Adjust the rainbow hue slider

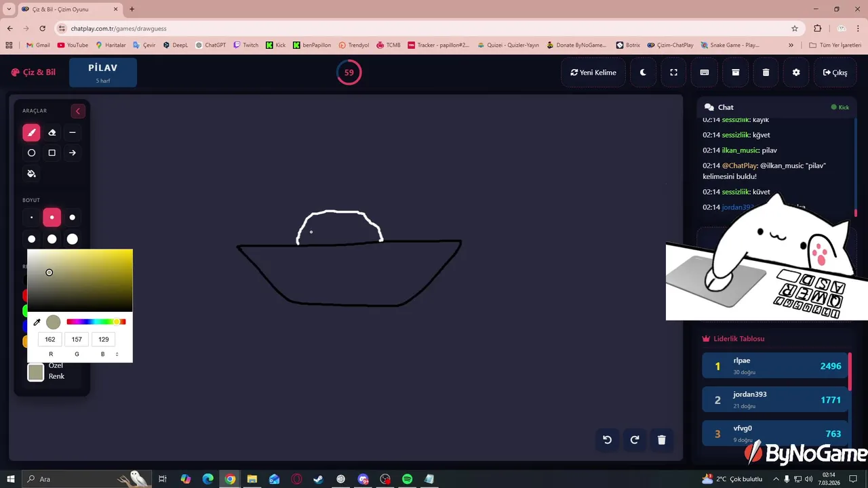pos(96,322)
